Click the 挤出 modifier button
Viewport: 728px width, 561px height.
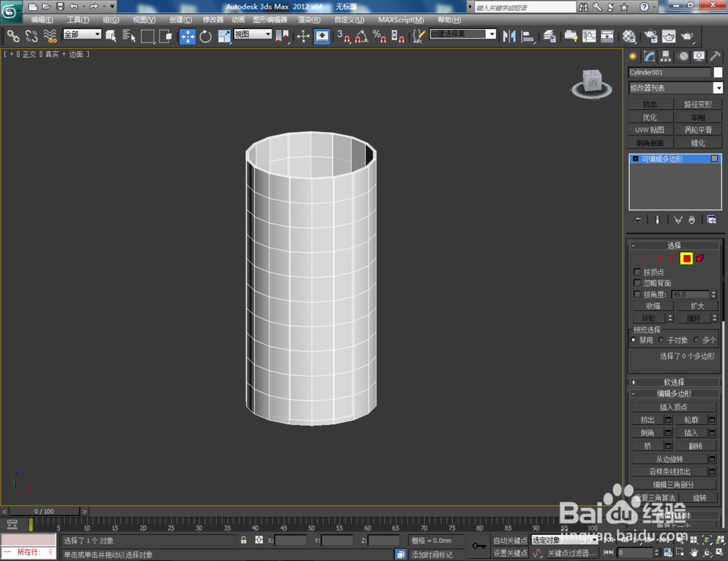(650, 104)
